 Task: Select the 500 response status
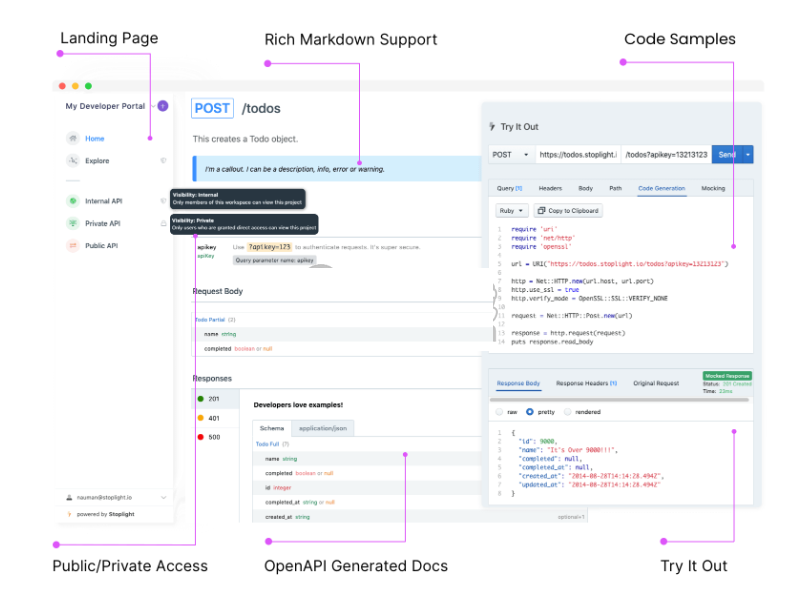216,437
